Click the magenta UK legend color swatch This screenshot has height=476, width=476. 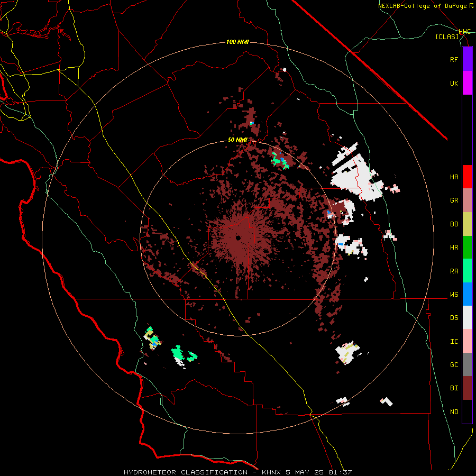(x=467, y=83)
